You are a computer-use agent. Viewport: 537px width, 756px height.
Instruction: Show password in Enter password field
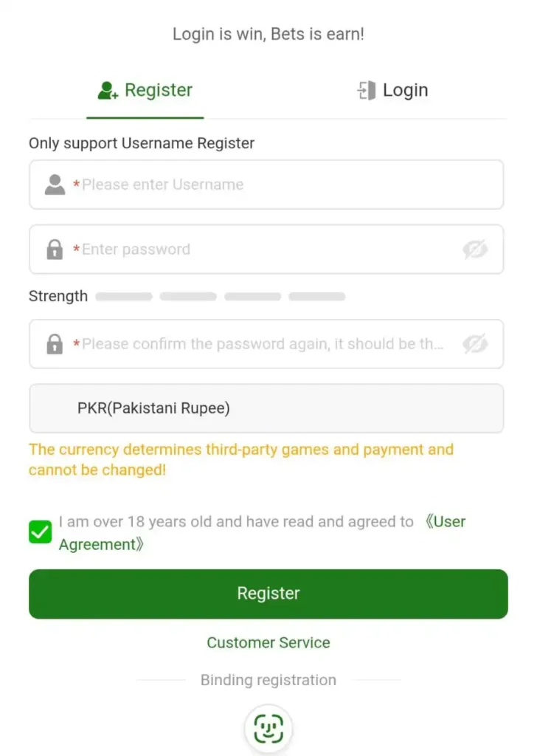[x=476, y=250]
